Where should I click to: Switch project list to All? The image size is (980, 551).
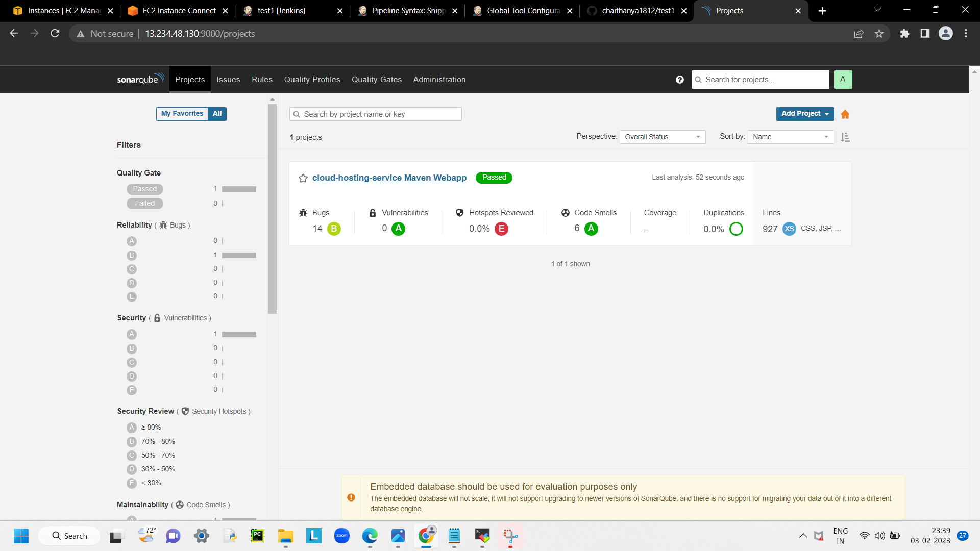click(x=217, y=114)
